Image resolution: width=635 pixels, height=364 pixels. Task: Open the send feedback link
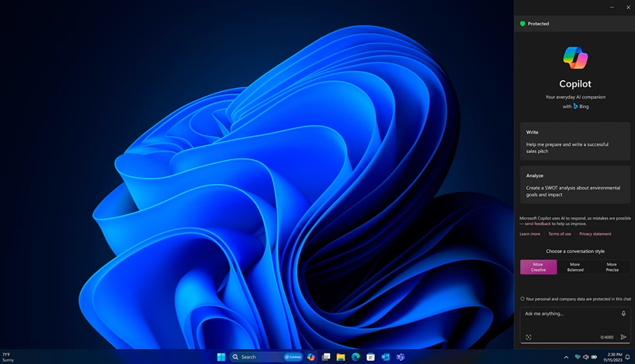[537, 224]
